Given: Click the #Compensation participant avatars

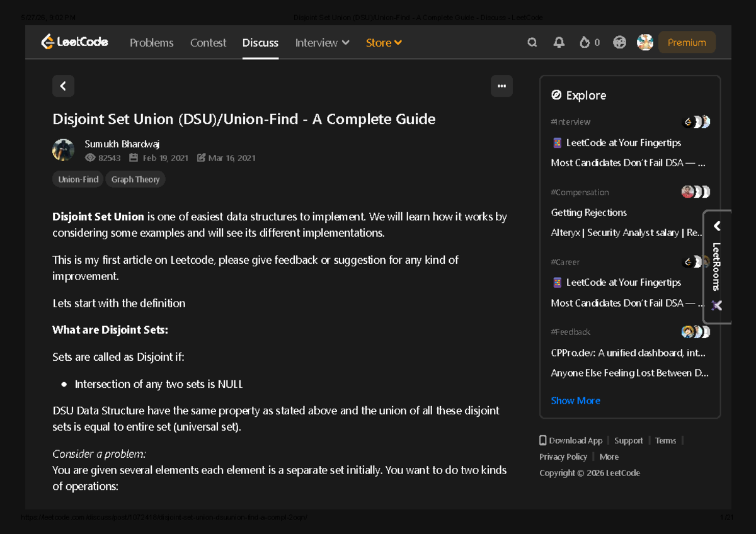Looking at the screenshot, I should 697,192.
